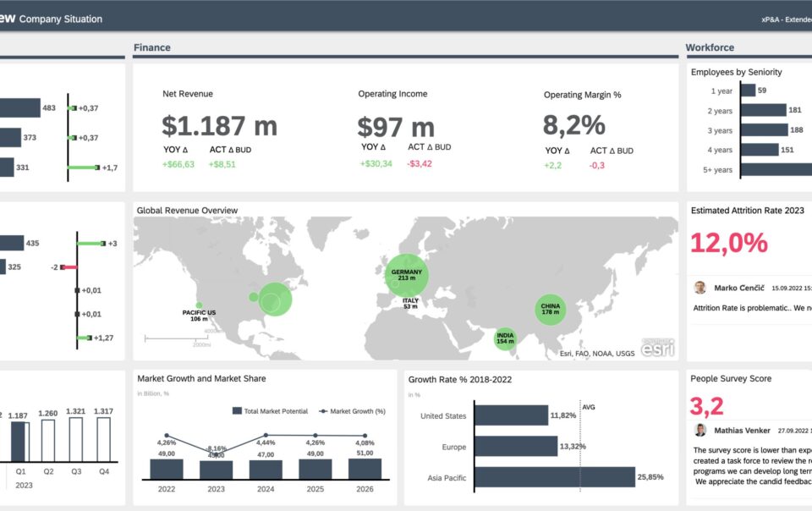Click the 2024 Total Market Potential bar
This screenshot has width=812, height=511.
(266, 470)
